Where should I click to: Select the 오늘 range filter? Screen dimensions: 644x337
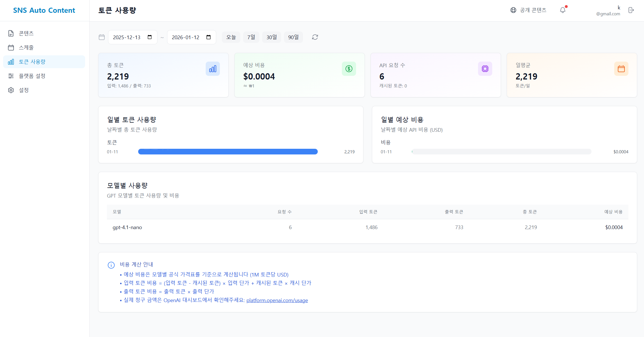tap(231, 37)
